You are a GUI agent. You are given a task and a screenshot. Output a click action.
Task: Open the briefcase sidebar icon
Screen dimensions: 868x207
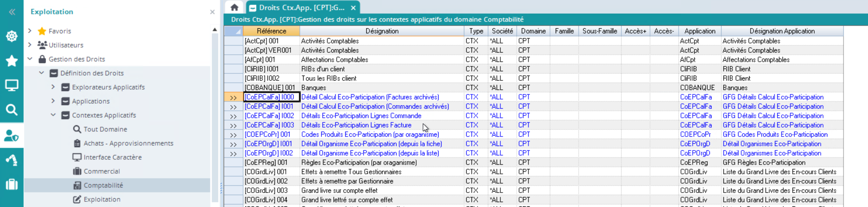(x=12, y=184)
